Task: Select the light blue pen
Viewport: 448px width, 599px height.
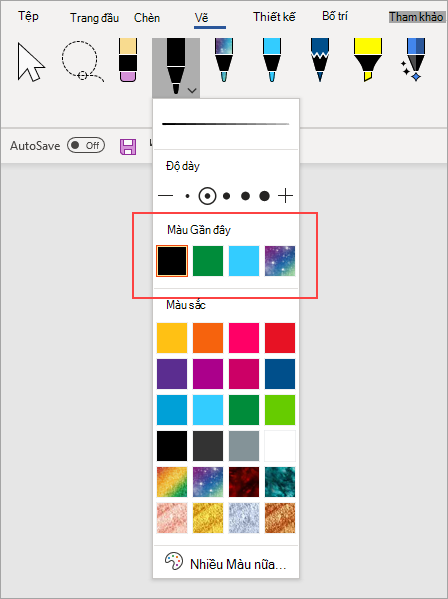Action: point(272,60)
